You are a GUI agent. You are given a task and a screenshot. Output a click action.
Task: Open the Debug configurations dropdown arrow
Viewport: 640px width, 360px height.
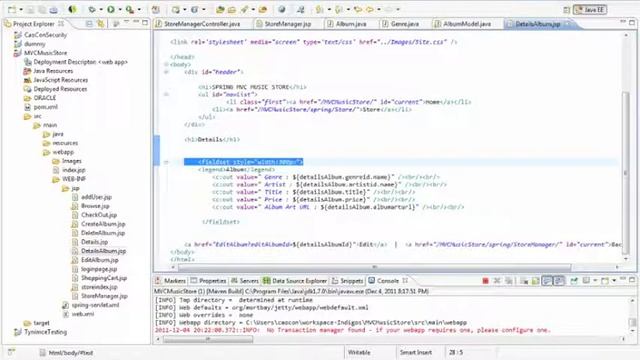(100, 9)
